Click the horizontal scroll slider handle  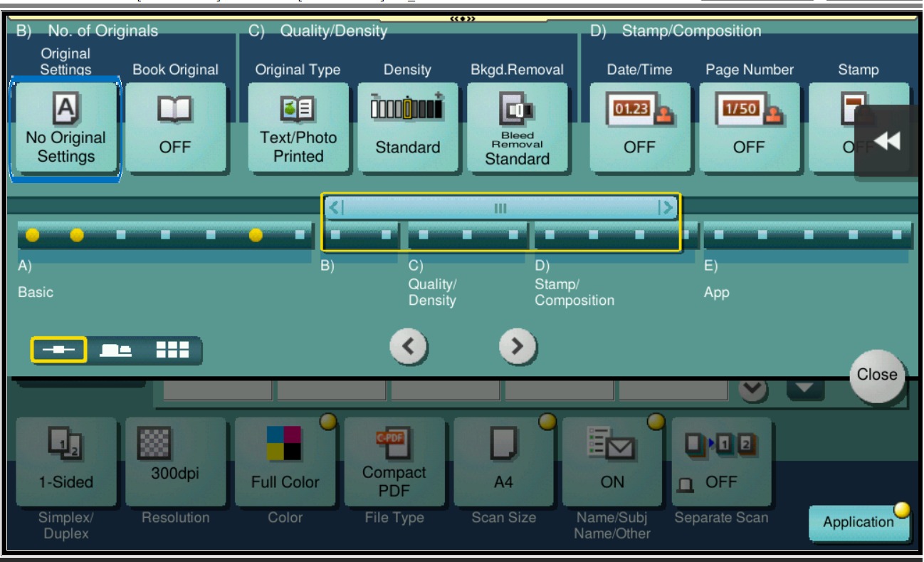tap(500, 208)
